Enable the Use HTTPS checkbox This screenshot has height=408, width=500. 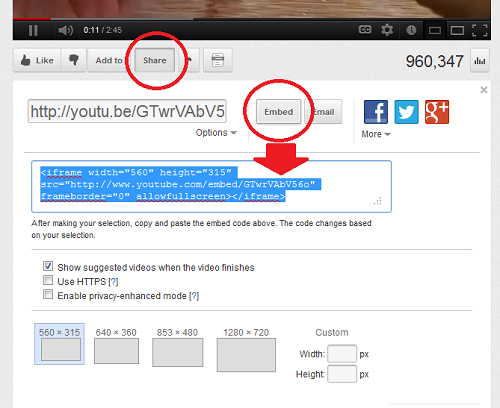[x=48, y=280]
